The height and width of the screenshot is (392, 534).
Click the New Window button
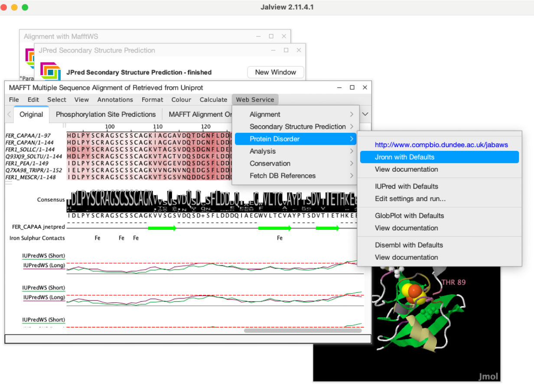[x=275, y=72]
